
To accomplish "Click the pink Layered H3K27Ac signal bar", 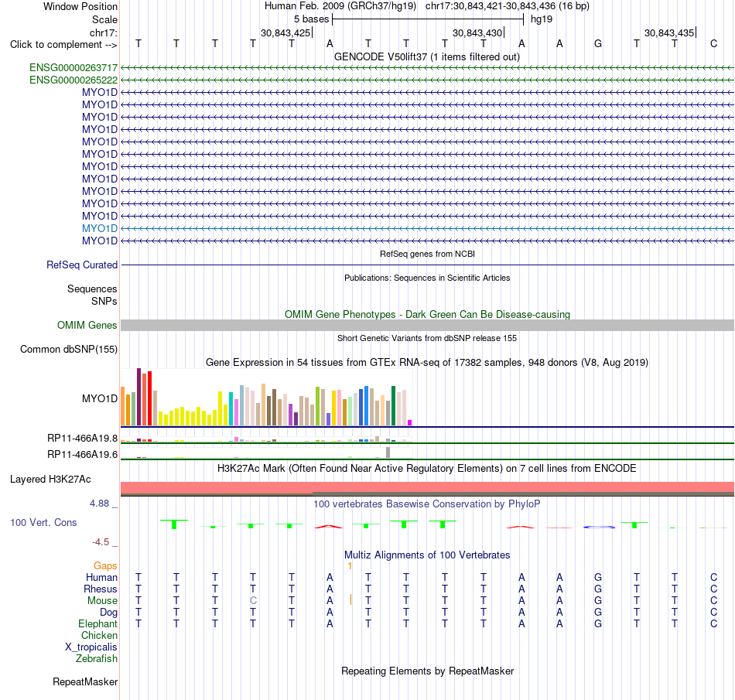I will pyautogui.click(x=427, y=488).
